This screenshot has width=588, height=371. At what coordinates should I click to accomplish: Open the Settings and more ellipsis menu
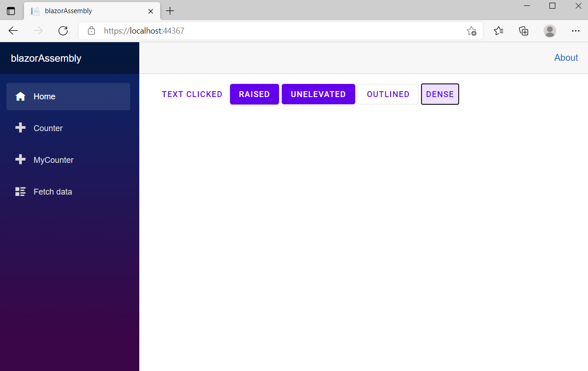576,31
